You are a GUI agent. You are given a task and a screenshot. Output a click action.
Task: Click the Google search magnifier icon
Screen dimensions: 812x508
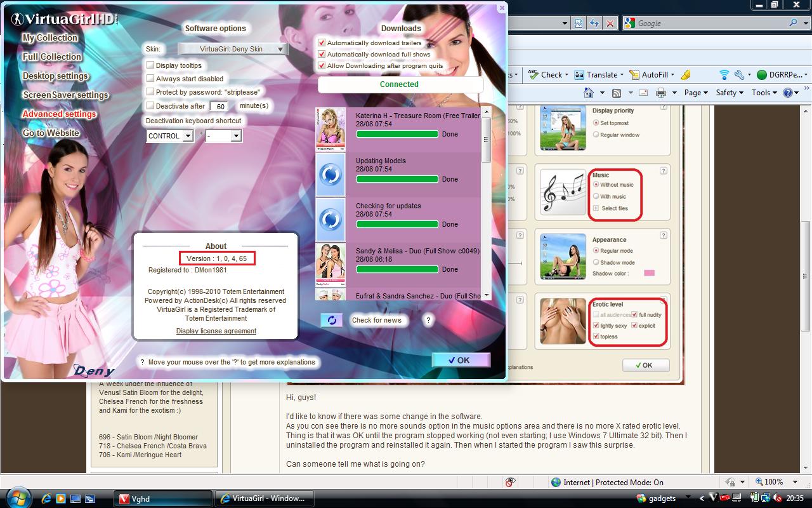793,23
